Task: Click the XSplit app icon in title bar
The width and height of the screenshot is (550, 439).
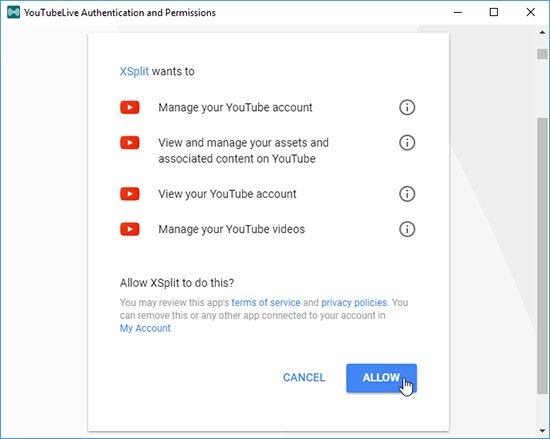Action: point(13,12)
